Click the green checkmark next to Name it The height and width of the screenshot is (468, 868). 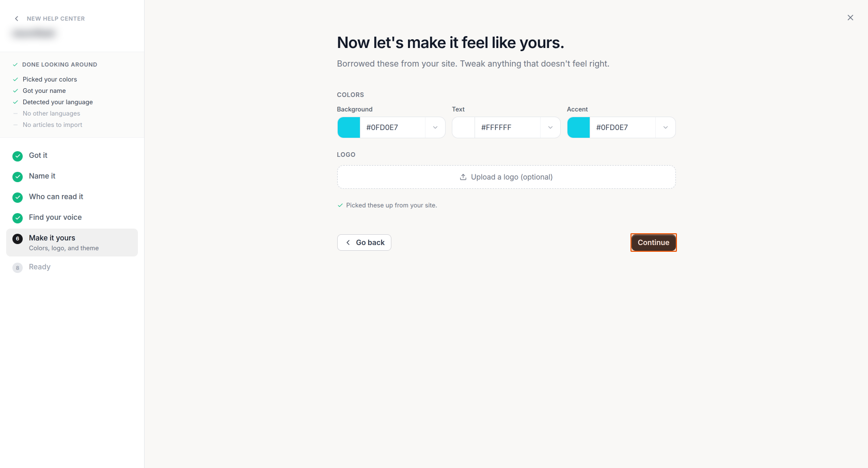tap(18, 176)
